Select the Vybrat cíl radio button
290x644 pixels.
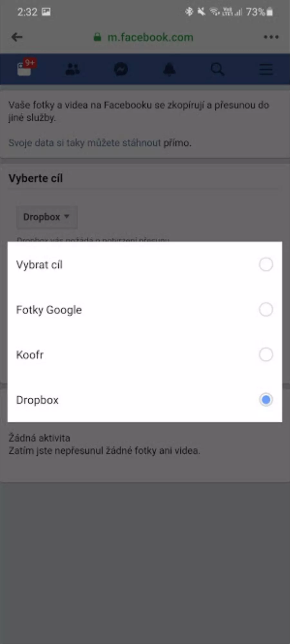[266, 265]
